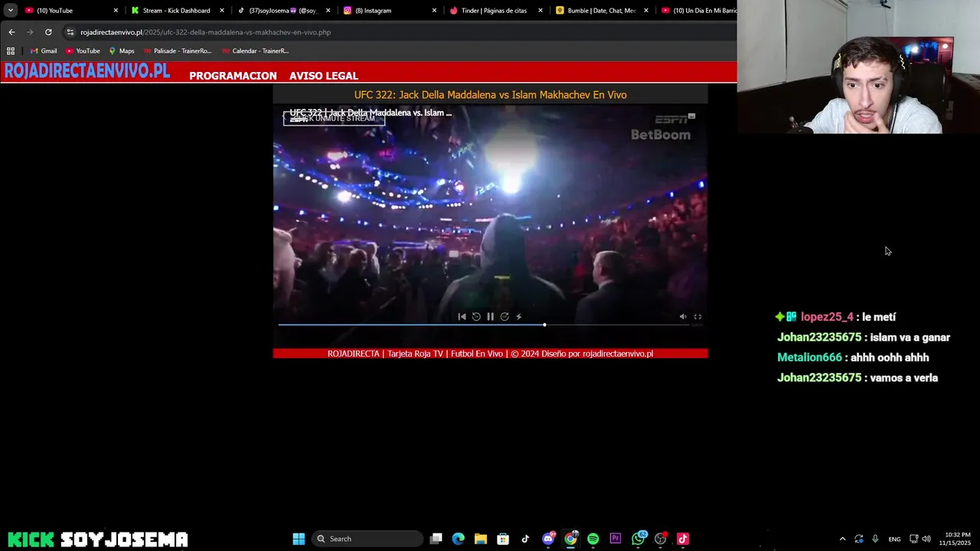Open the red TikTok Live Studio icon
Image resolution: width=980 pixels, height=551 pixels.
click(683, 539)
